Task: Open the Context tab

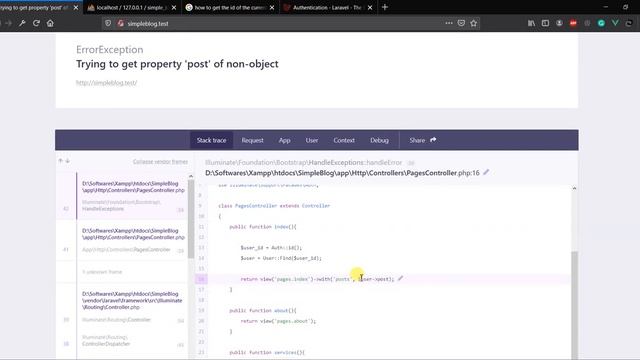Action: tap(344, 140)
